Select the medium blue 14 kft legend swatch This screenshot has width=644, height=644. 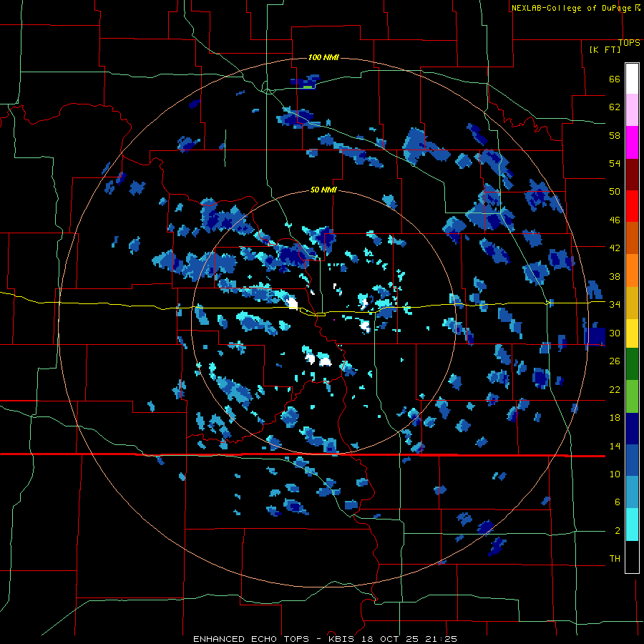click(x=632, y=461)
